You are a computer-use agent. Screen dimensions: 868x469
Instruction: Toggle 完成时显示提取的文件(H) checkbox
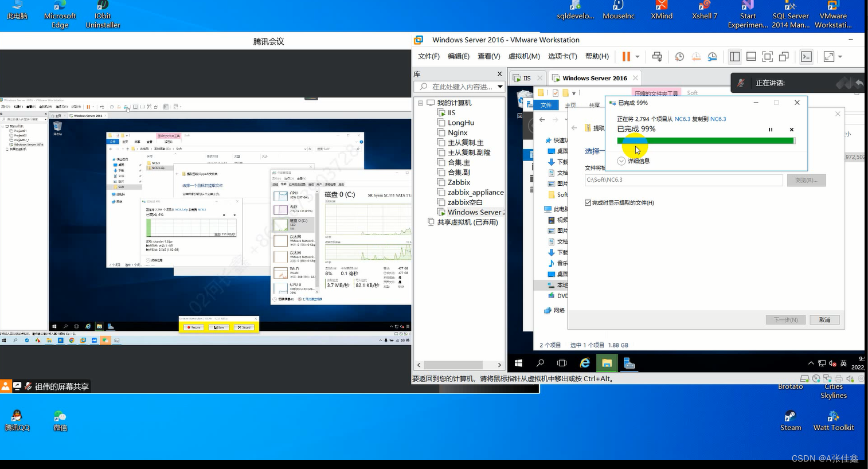[x=588, y=202]
